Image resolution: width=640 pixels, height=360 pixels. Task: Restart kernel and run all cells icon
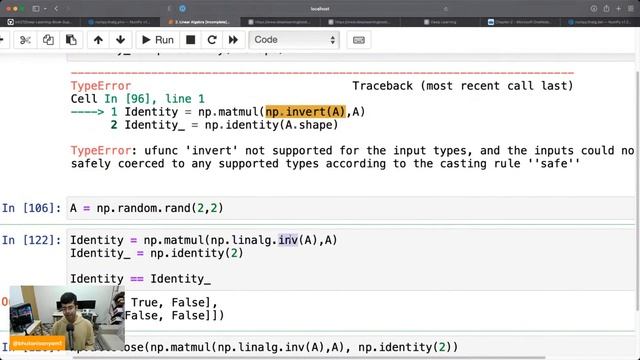233,40
